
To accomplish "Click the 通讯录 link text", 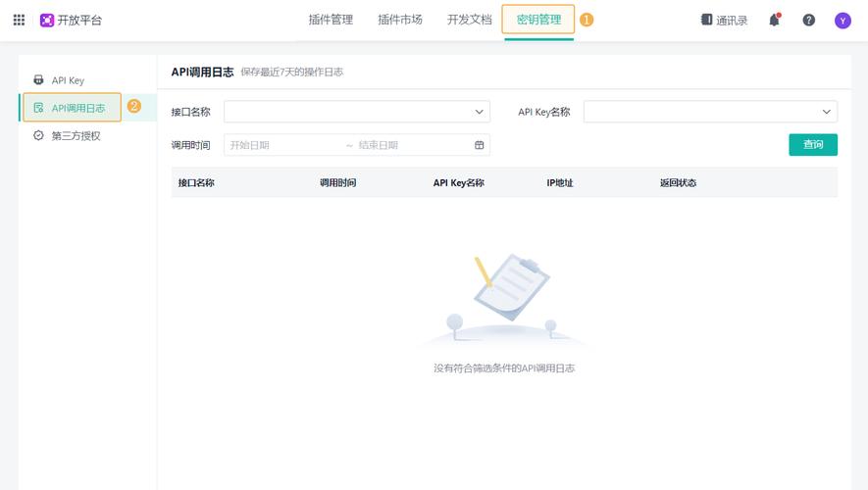I will [732, 21].
